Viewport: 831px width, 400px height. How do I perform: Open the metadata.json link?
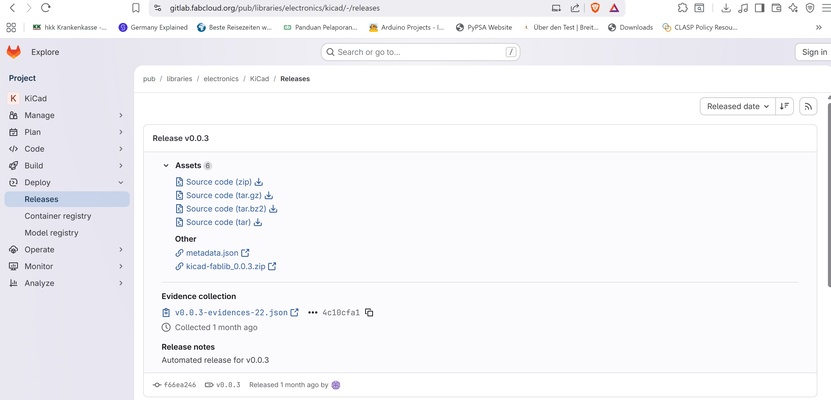(212, 253)
